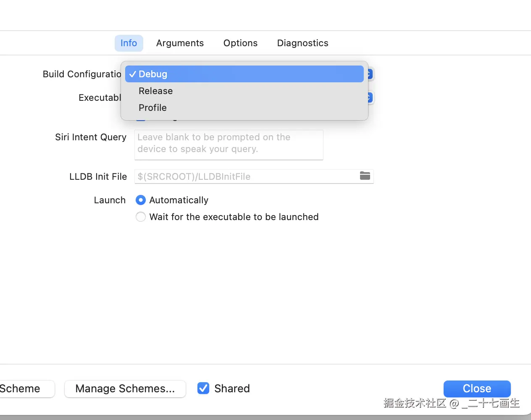Switch to the Info tab

129,43
